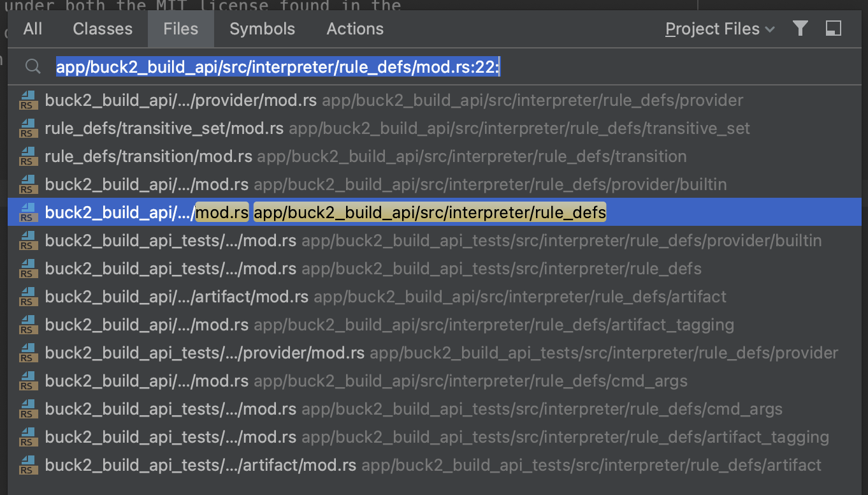Switch to the Classes tab
The width and height of the screenshot is (868, 495).
(102, 29)
